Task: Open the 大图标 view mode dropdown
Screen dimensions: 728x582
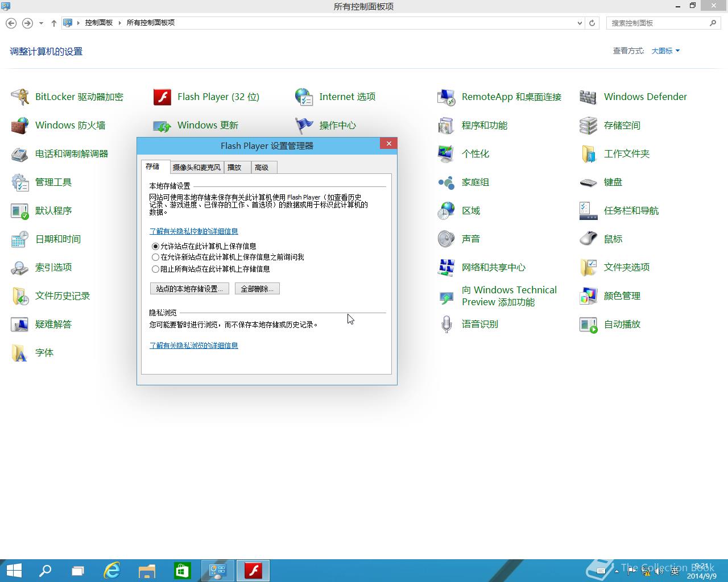Action: click(665, 51)
